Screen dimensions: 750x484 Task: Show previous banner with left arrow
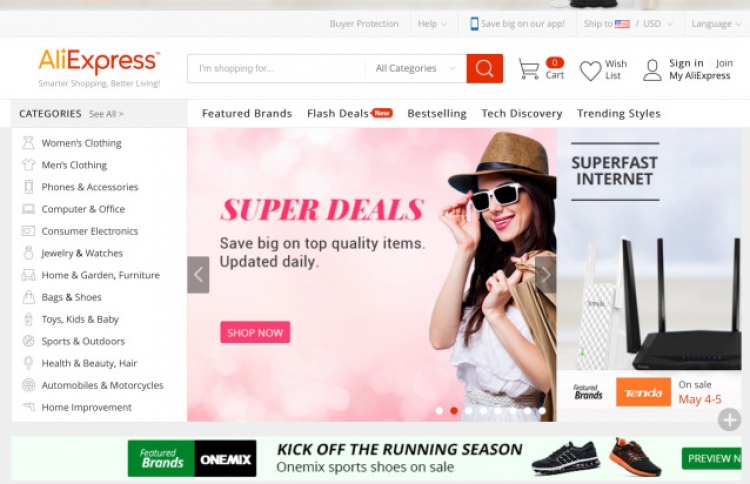coord(198,275)
